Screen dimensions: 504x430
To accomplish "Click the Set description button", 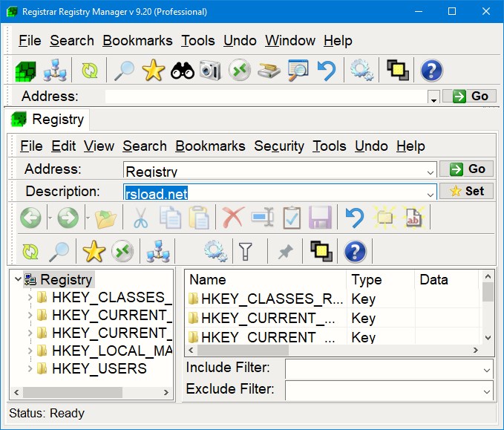I will tap(466, 192).
